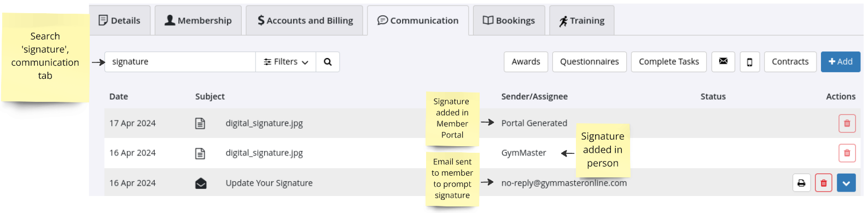Click the mobile phone SMS icon button
This screenshot has width=868, height=213.
pyautogui.click(x=749, y=62)
